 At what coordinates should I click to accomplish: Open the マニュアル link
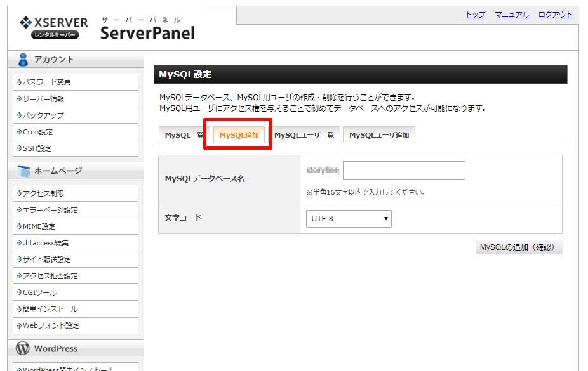pos(512,15)
